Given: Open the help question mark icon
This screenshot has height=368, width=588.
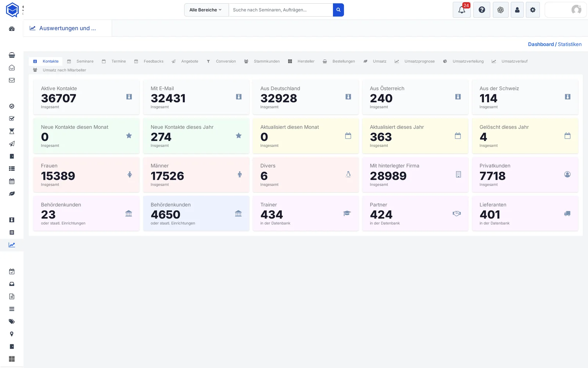Looking at the screenshot, I should point(482,10).
